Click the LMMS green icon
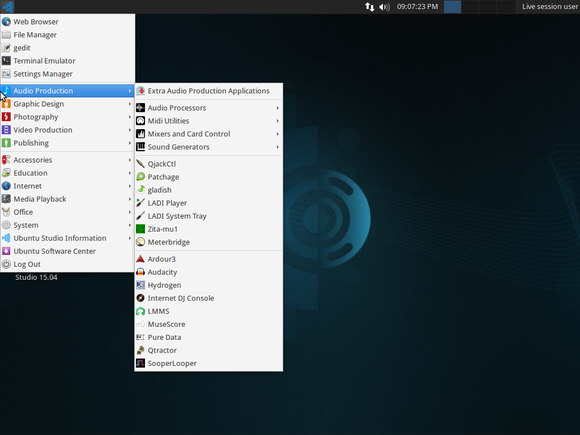This screenshot has height=435, width=580. [x=140, y=311]
